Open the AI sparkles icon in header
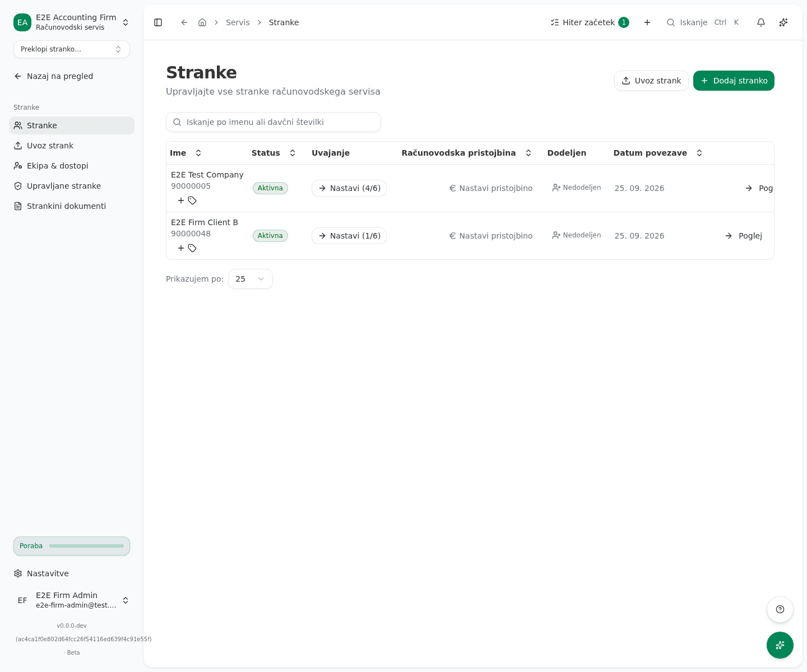The width and height of the screenshot is (807, 672). pos(783,22)
